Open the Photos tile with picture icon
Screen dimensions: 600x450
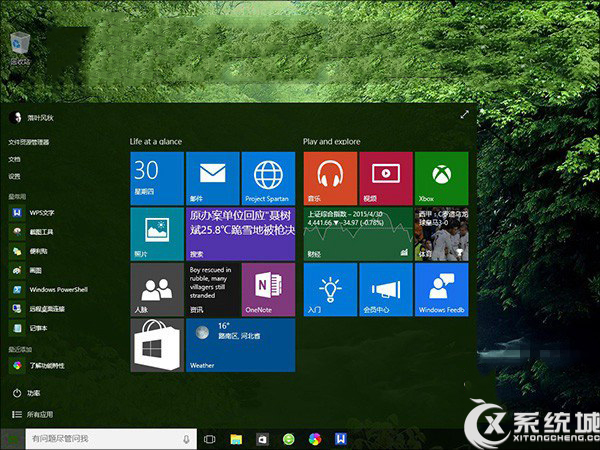[157, 234]
